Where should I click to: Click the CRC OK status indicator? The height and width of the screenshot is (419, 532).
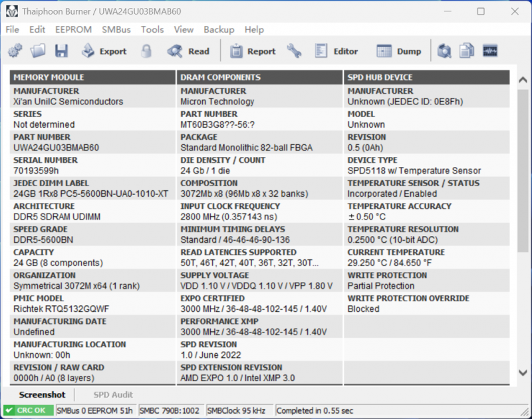tap(28, 410)
